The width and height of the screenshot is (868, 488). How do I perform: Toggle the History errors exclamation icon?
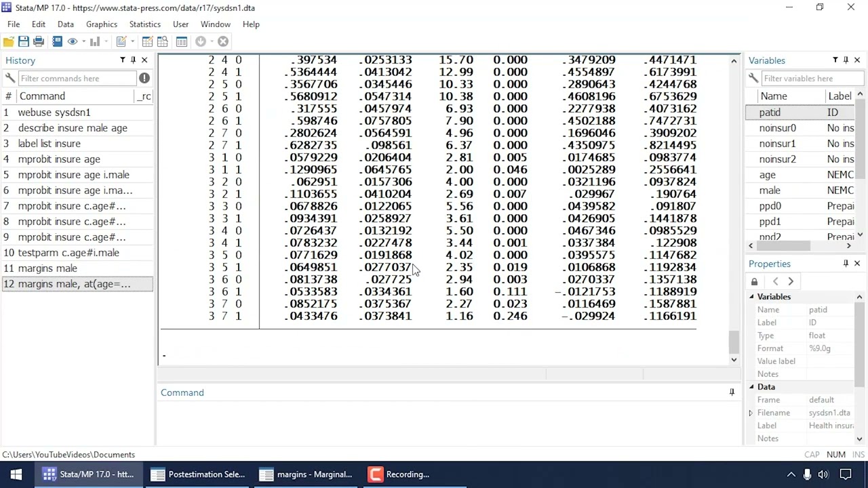pyautogui.click(x=144, y=78)
